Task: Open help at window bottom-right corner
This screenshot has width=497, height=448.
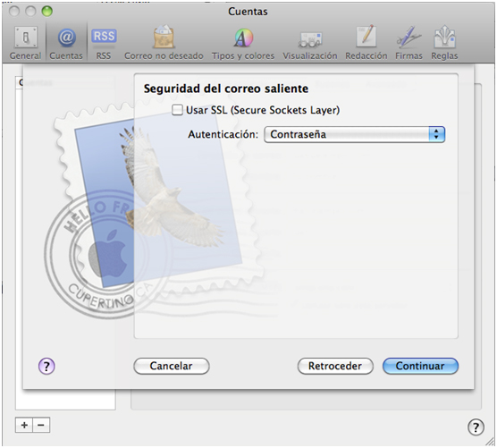Action: point(476,427)
